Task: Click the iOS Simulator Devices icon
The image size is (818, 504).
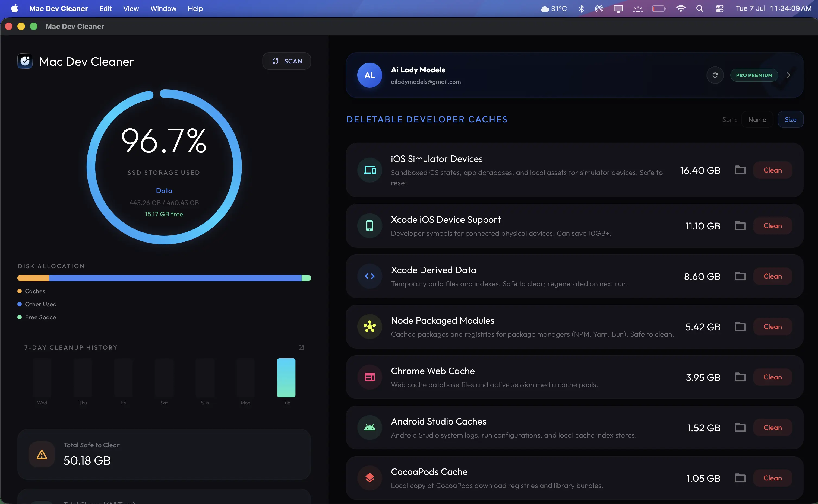Action: (370, 170)
